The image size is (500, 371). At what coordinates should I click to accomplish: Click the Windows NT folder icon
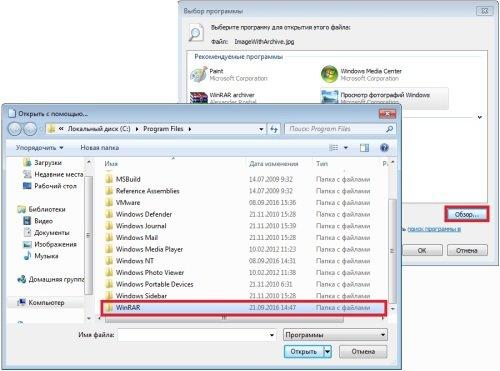tap(109, 261)
